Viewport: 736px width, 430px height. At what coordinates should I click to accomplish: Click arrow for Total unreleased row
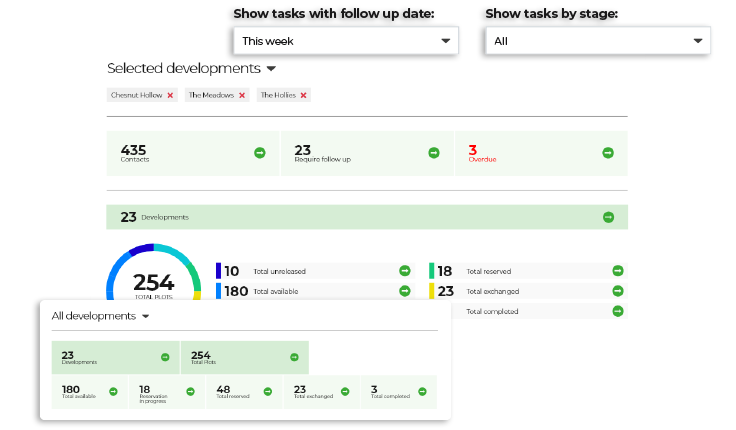point(405,271)
